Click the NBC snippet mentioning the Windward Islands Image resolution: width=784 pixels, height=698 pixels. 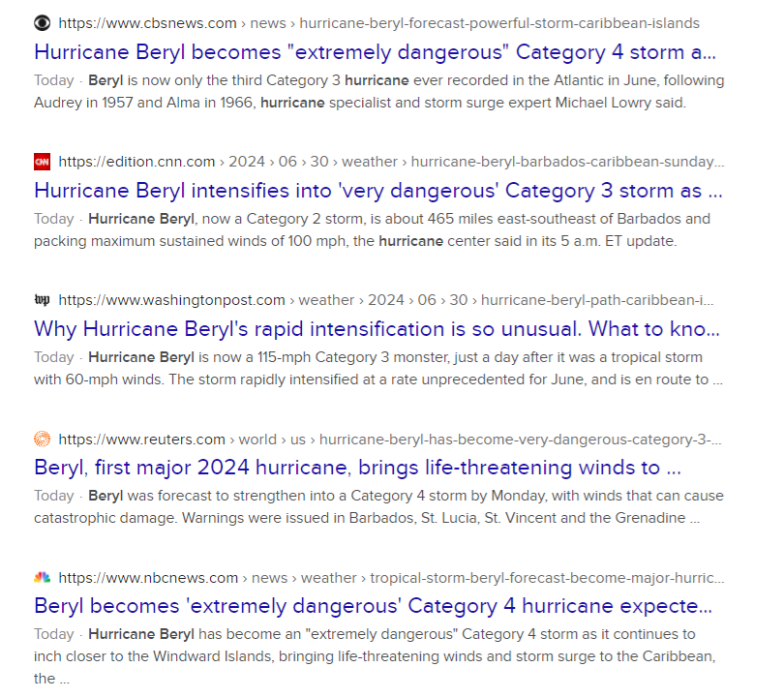point(377,646)
